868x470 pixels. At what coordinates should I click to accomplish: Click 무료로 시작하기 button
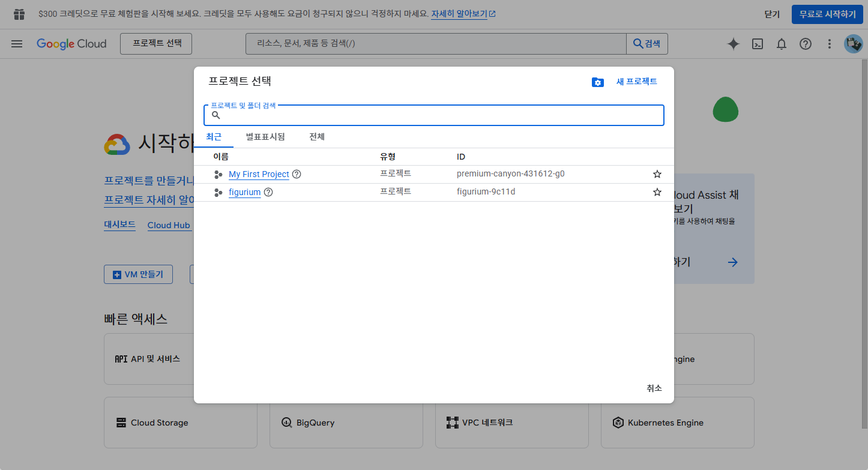827,14
